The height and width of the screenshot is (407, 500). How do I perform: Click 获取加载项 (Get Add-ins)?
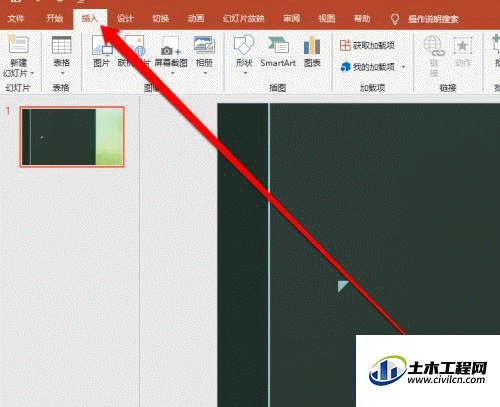tap(367, 45)
